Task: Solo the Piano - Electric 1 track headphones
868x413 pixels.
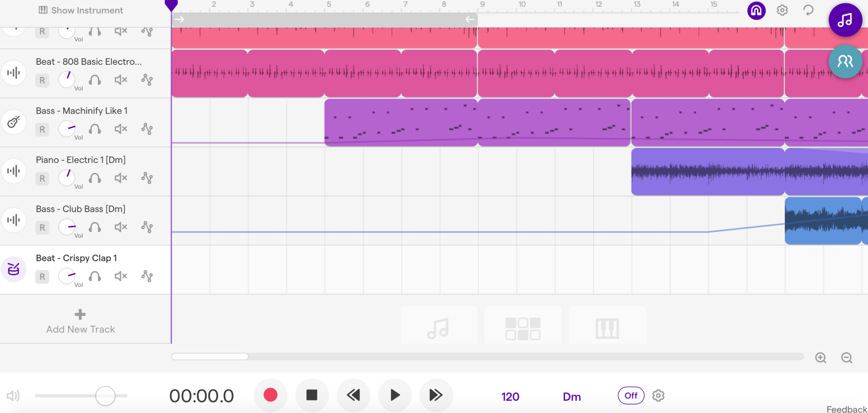Action: tap(95, 178)
